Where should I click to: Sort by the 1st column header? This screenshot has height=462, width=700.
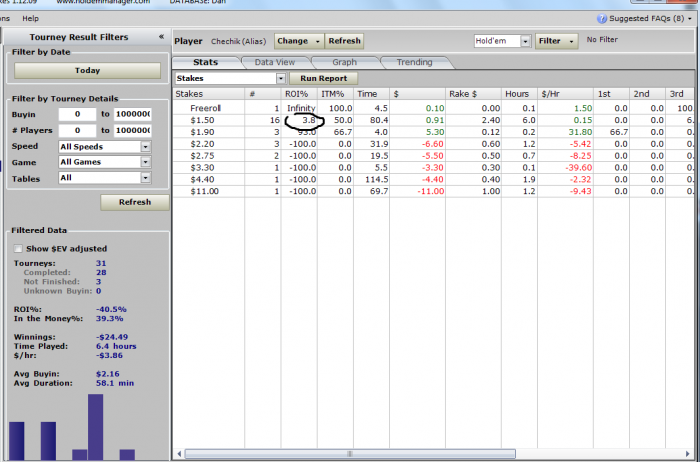coord(611,94)
